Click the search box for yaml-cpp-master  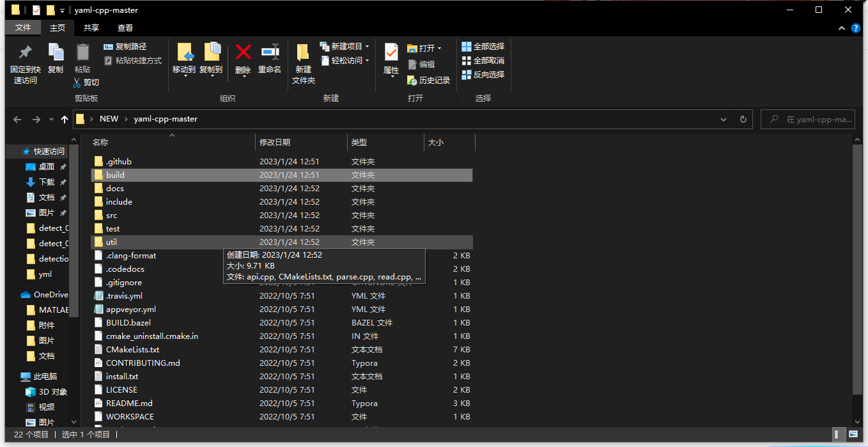[x=807, y=120]
